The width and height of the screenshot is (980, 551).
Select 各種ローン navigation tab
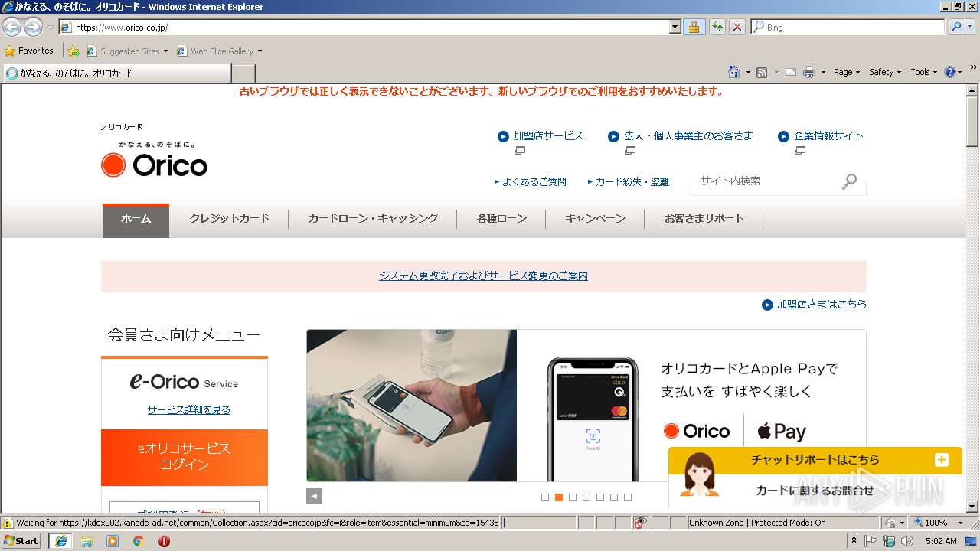click(501, 219)
